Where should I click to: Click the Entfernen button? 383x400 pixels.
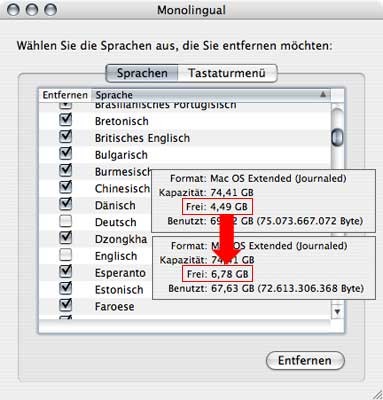pos(305,360)
